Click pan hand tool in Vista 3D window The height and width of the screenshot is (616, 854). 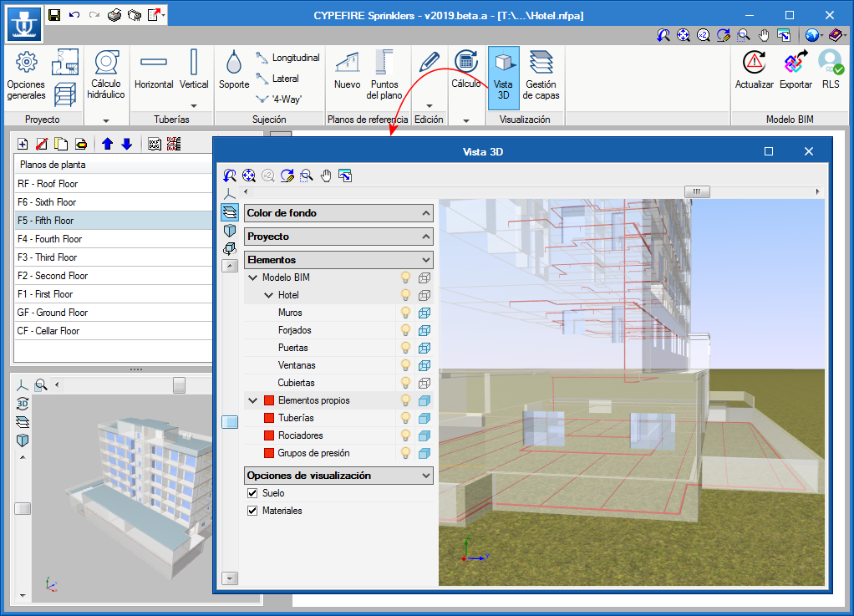click(326, 176)
